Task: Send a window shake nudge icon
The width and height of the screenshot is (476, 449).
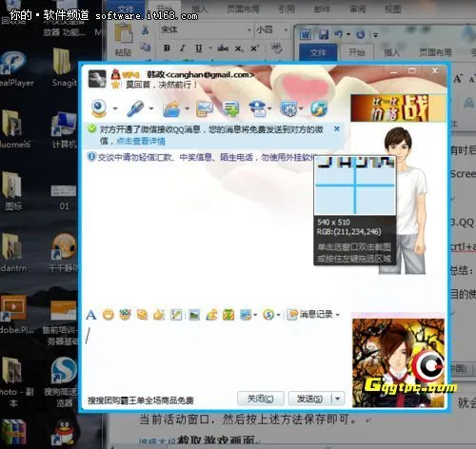Action: point(142,315)
